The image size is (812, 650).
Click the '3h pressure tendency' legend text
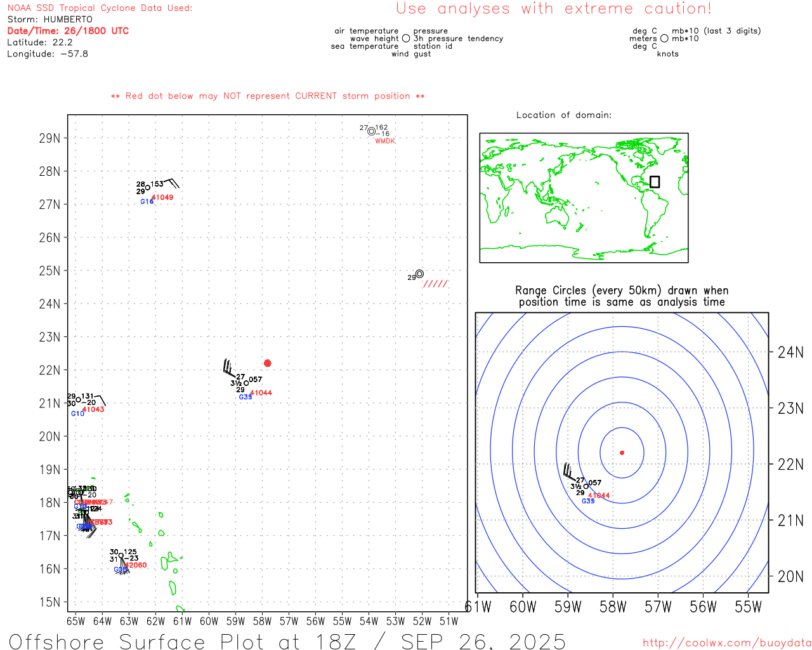458,39
